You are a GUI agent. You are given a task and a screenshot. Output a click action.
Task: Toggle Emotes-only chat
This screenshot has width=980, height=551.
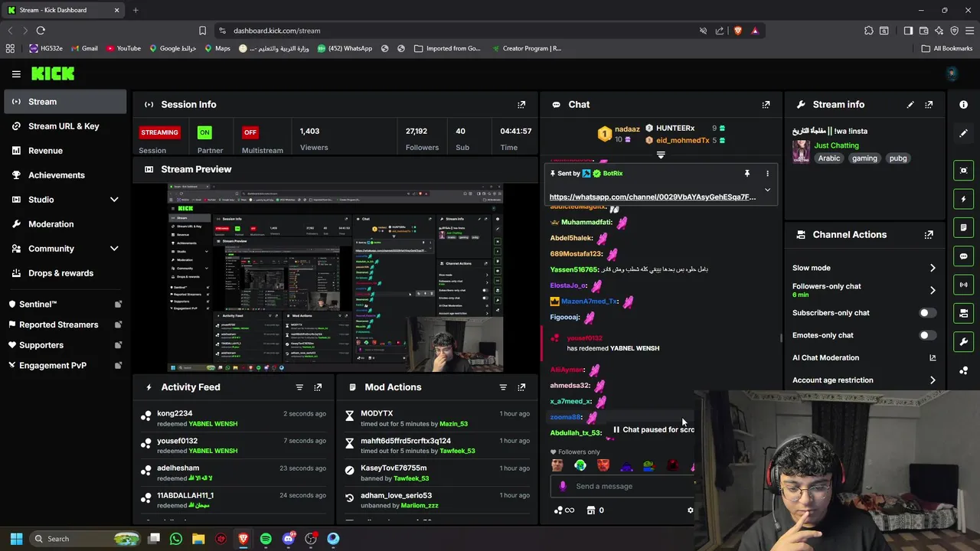click(x=927, y=335)
